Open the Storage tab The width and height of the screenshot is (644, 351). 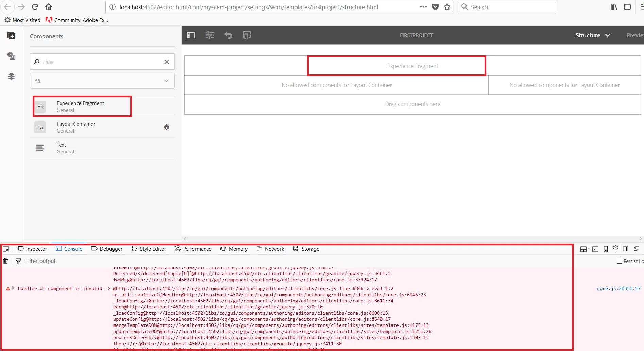click(x=306, y=249)
